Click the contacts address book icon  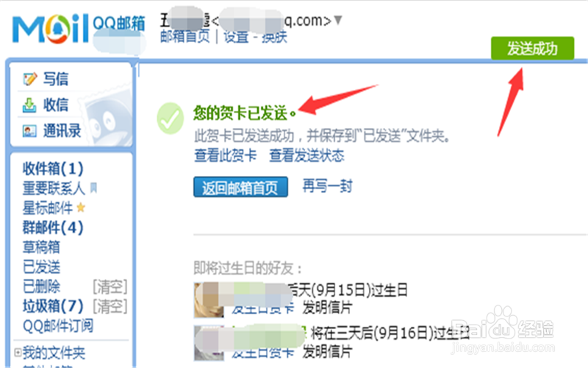(x=29, y=131)
